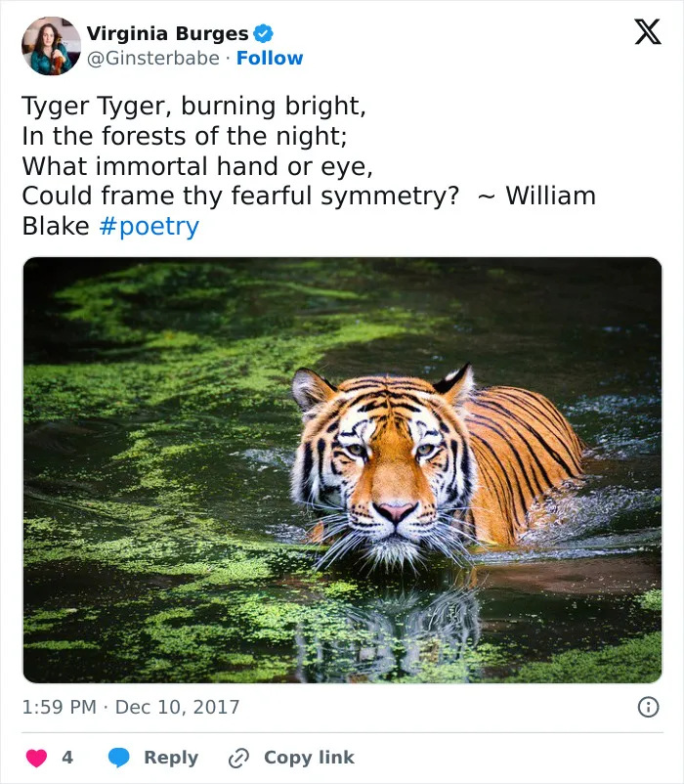
Task: Open Virginia Burges' profile picture
Action: [51, 46]
